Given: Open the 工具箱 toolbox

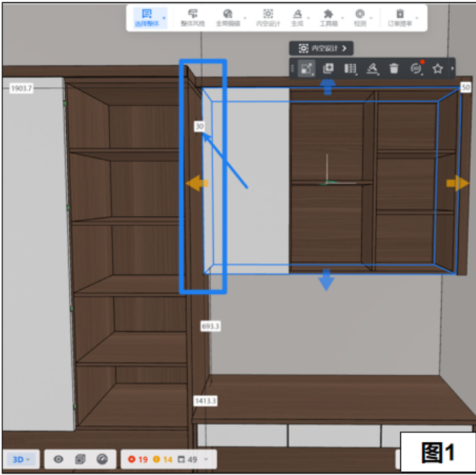Looking at the screenshot, I should [x=328, y=18].
